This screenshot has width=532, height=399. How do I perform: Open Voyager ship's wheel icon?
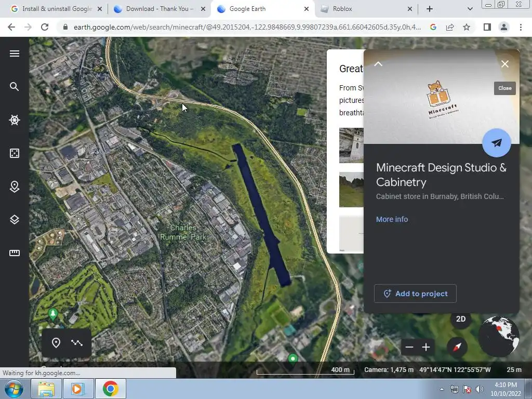tap(14, 120)
